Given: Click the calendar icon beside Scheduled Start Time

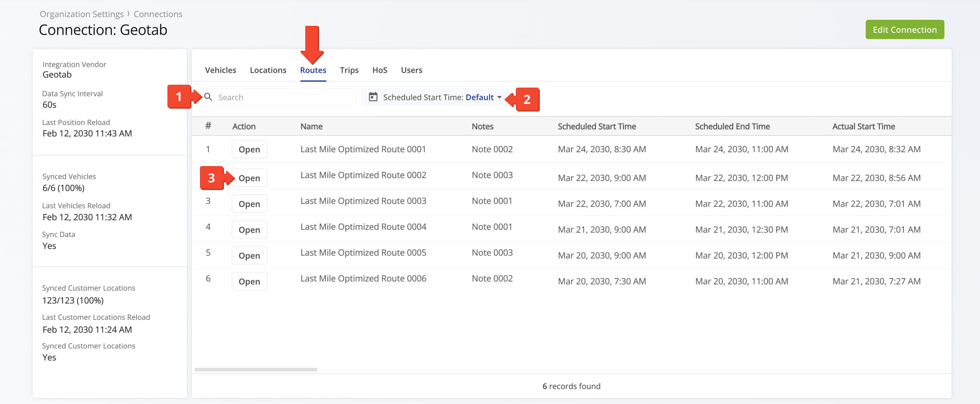Looking at the screenshot, I should (x=373, y=97).
